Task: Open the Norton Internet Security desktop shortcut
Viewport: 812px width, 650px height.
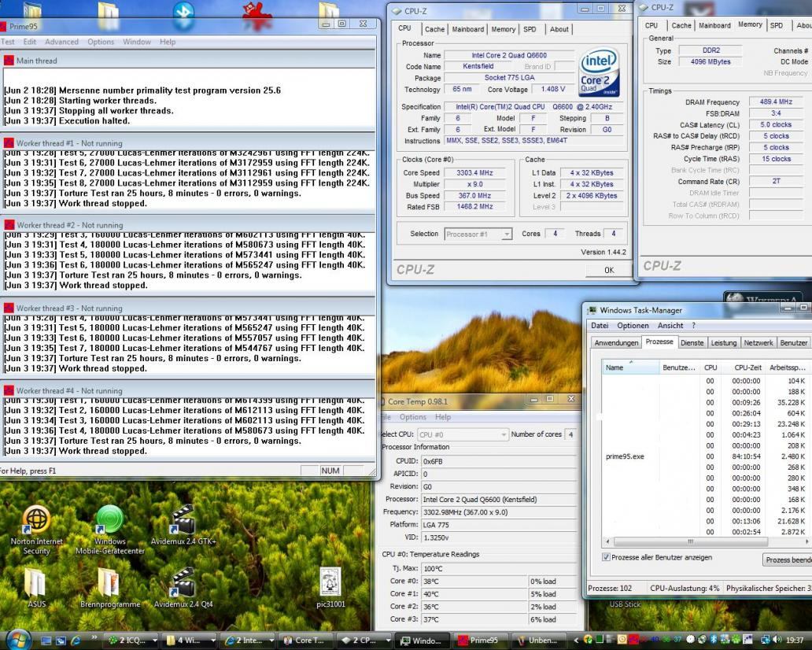Action: click(36, 530)
